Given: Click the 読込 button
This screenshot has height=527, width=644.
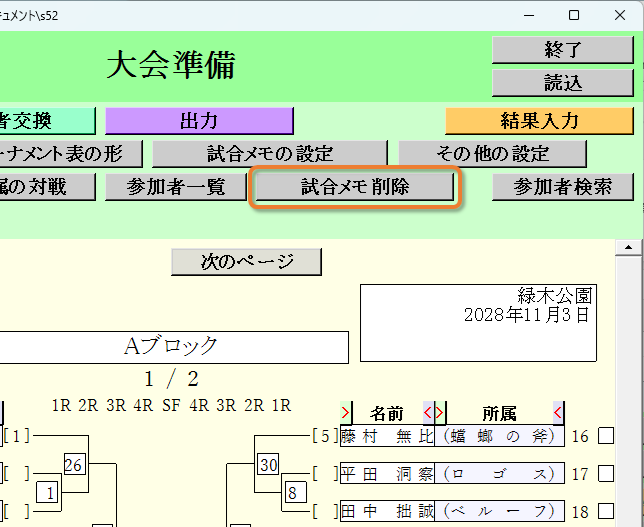Looking at the screenshot, I should (563, 83).
